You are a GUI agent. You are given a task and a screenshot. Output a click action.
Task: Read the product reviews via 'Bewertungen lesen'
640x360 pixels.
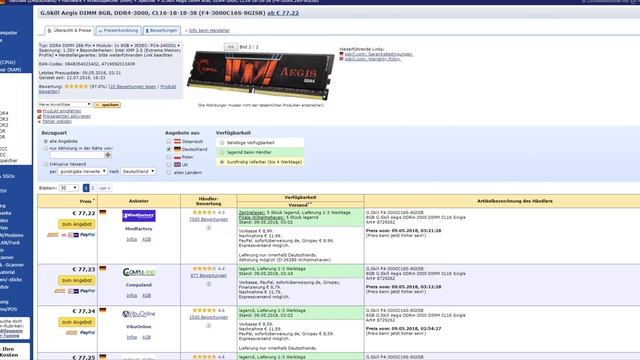132,87
